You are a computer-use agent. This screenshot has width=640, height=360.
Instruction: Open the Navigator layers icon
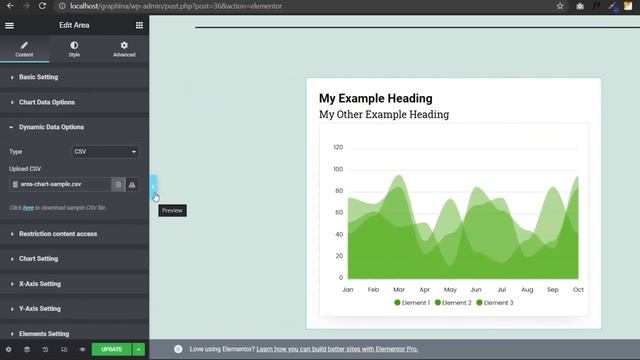(x=27, y=349)
